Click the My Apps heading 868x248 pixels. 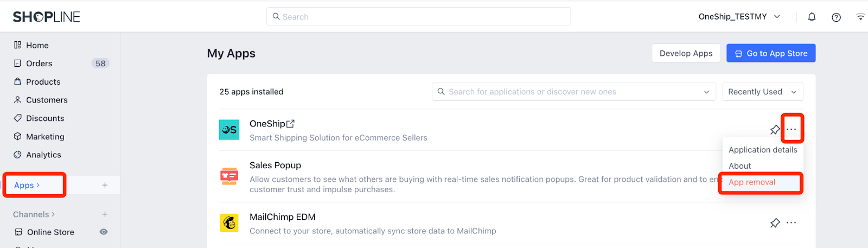[231, 53]
